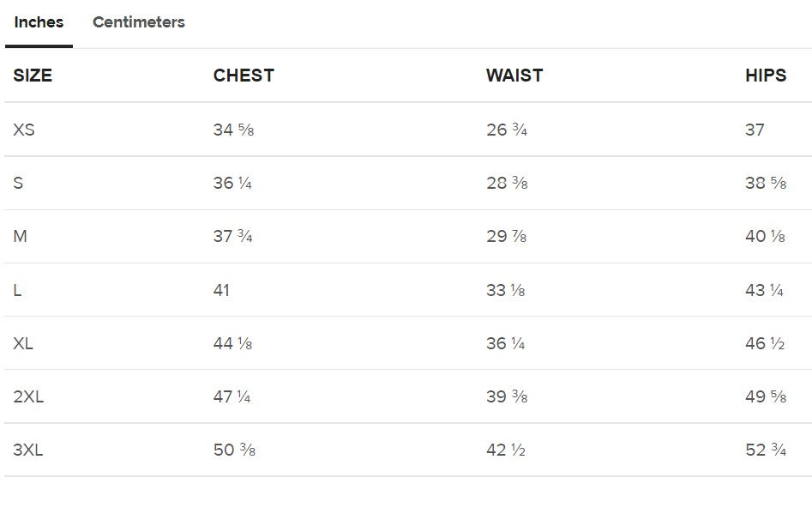The image size is (812, 508).
Task: Select the Inches tab
Action: (x=38, y=22)
